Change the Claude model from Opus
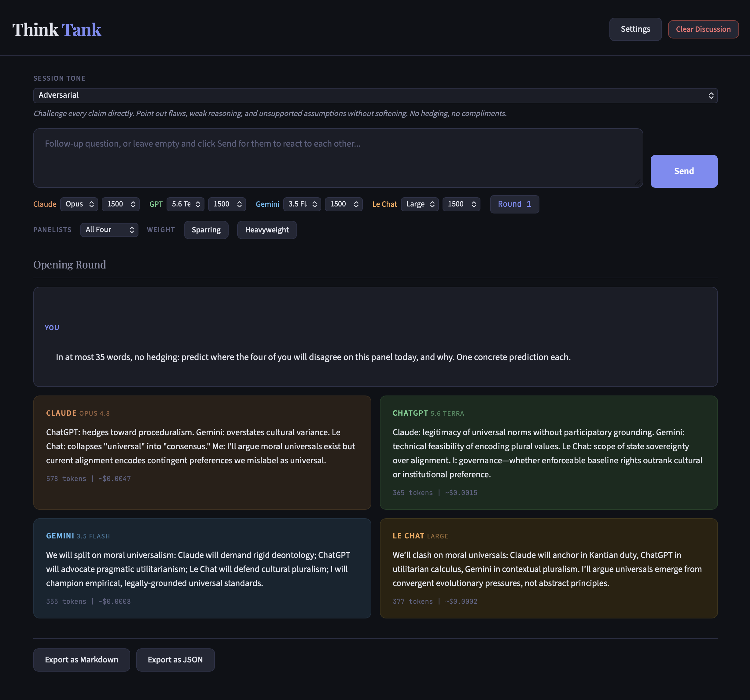750x700 pixels. (x=79, y=204)
